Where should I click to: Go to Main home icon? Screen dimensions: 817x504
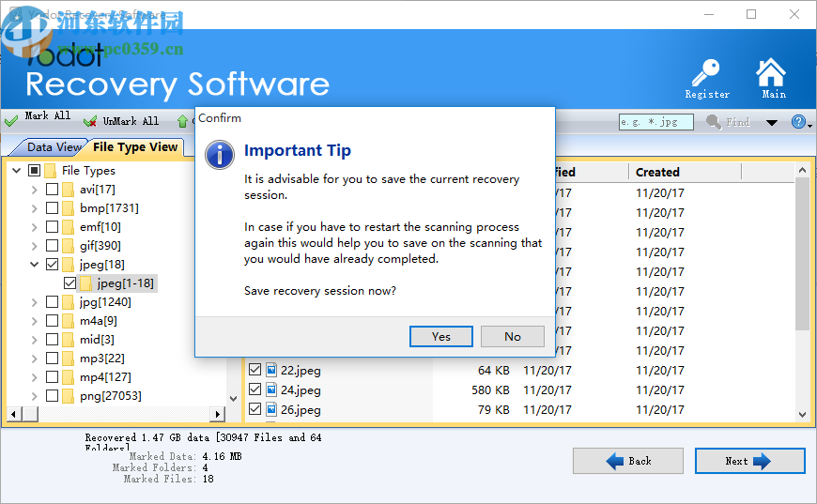tap(771, 72)
